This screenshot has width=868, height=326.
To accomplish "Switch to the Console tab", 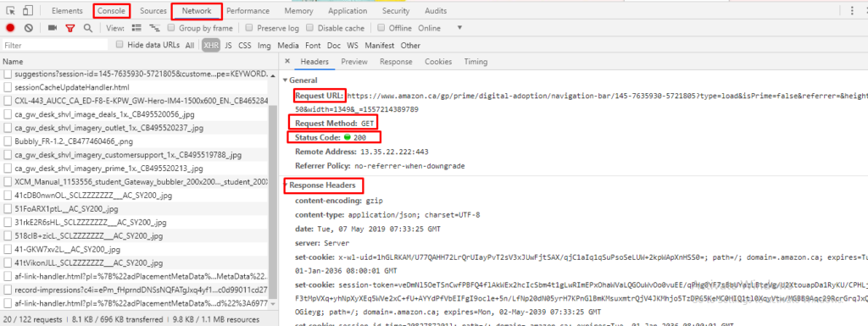I will (x=111, y=10).
